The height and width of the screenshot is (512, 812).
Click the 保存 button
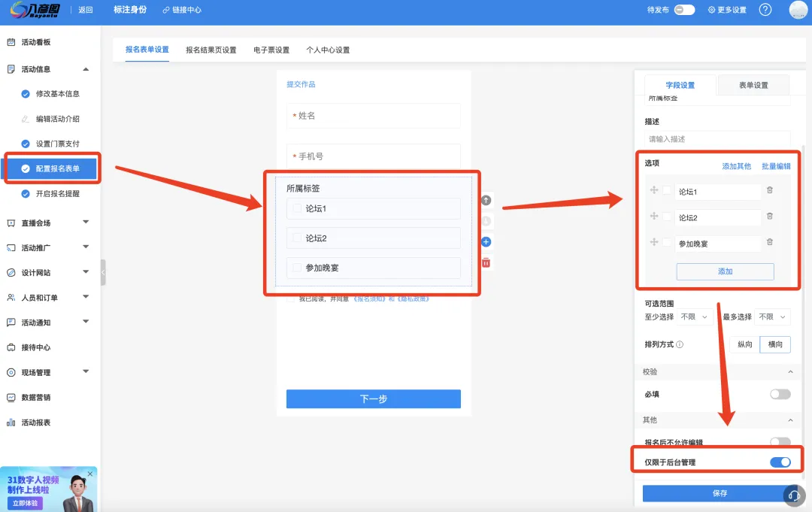(720, 493)
